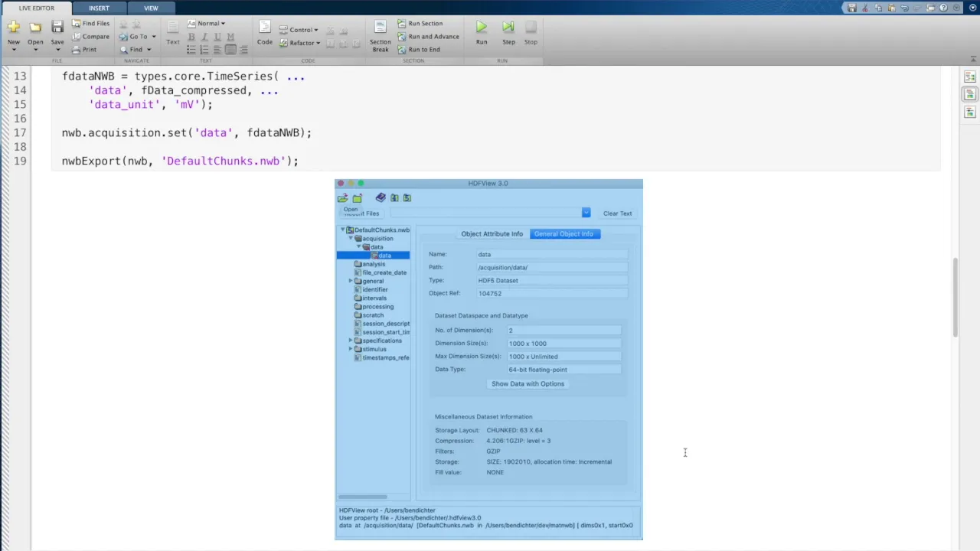
Task: Select hide code view icon
Action: pos(970,112)
